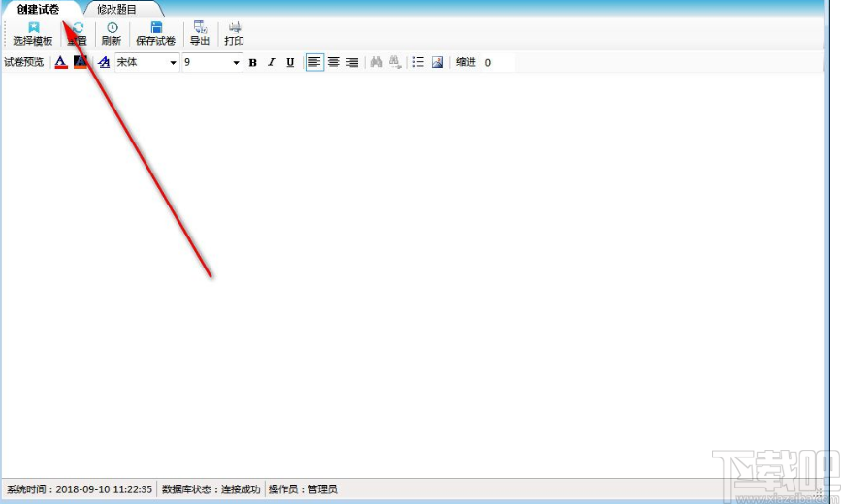Align text right
Viewport: 843px width, 504px height.
point(352,62)
